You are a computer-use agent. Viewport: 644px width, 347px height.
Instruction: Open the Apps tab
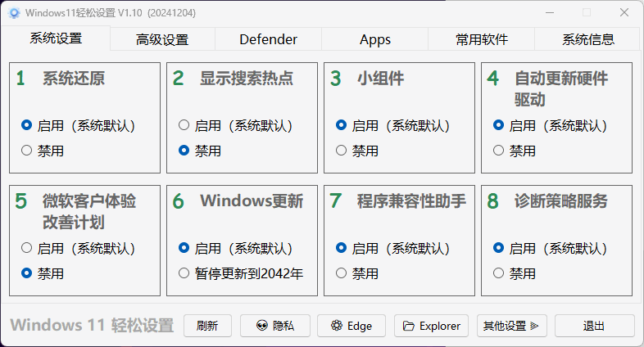pos(374,39)
